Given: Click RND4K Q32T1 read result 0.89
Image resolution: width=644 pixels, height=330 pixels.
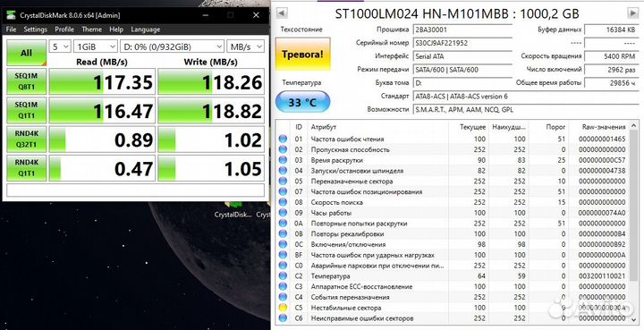Looking at the screenshot, I should tap(102, 140).
